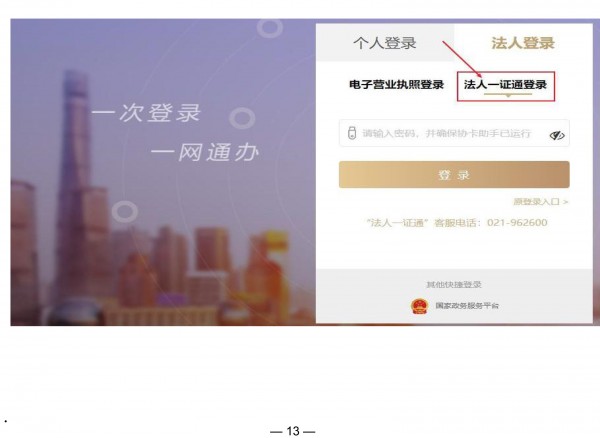Click the 国家政务服务平台 emblem icon

coord(419,306)
